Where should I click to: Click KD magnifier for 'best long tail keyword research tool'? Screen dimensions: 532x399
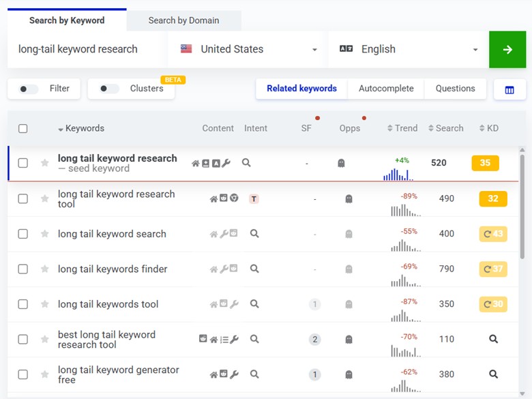[x=493, y=339]
